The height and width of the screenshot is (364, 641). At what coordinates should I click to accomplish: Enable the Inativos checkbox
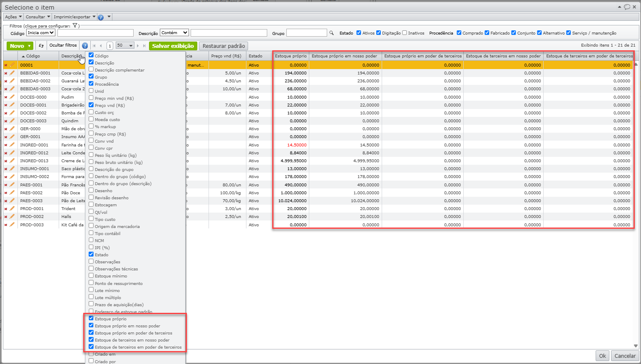(x=405, y=33)
